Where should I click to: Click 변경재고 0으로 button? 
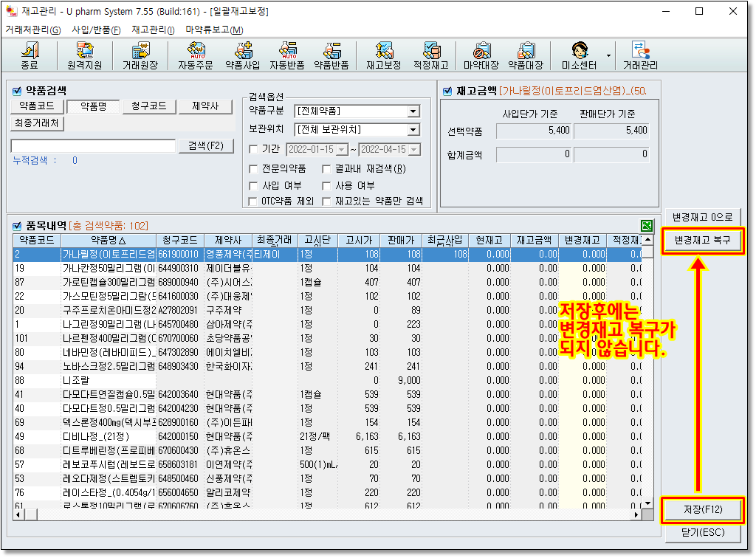tap(703, 217)
